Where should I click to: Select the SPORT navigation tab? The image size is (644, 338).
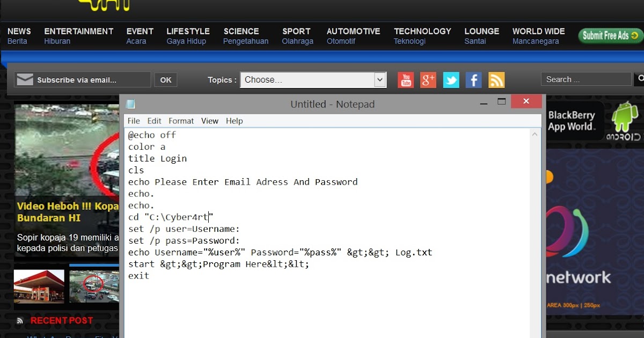pos(296,31)
